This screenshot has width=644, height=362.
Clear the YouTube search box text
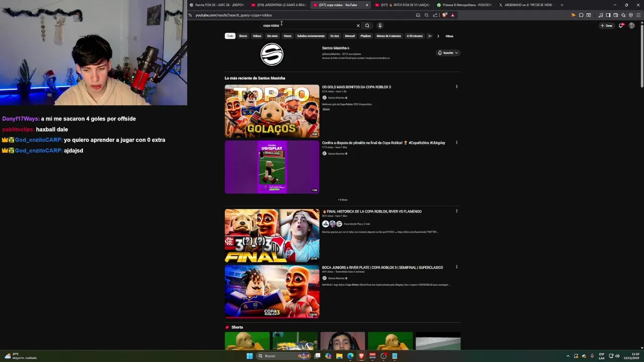(x=358, y=26)
